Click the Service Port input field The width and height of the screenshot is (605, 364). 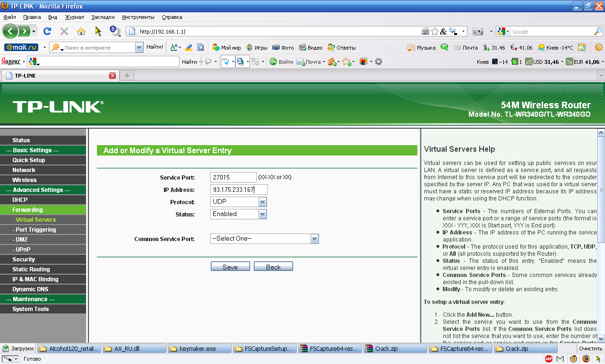point(233,177)
